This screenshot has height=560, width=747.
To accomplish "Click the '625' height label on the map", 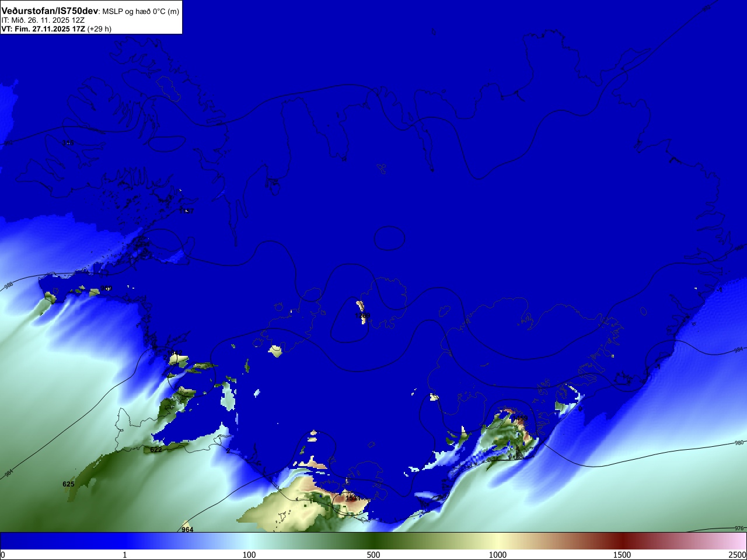I will click(x=68, y=484).
